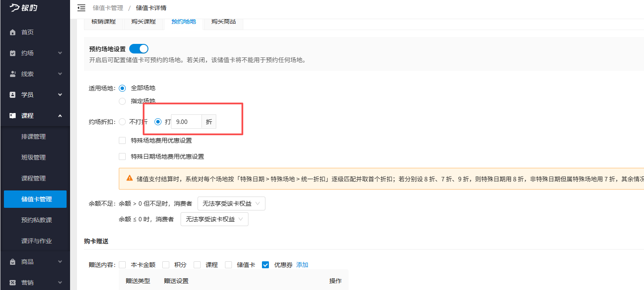
Task: Check the 特殊场地费用优惠设置 checkbox
Action: click(122, 140)
